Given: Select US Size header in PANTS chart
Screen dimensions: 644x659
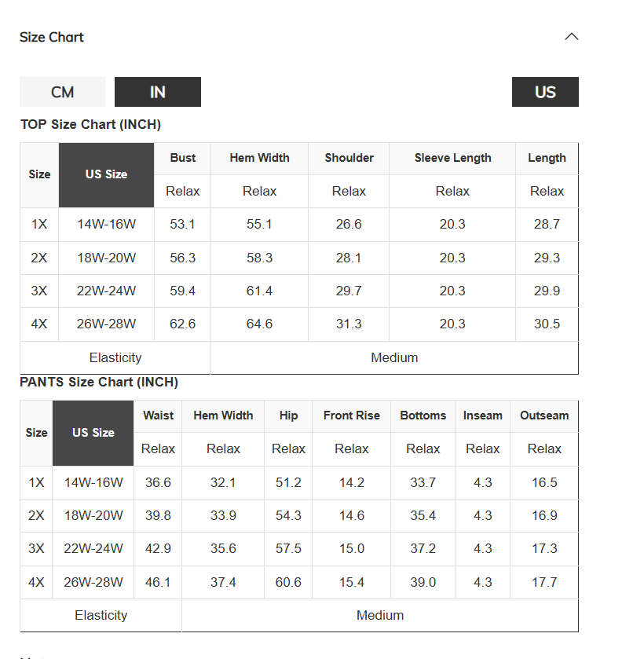Looking at the screenshot, I should click(93, 433).
